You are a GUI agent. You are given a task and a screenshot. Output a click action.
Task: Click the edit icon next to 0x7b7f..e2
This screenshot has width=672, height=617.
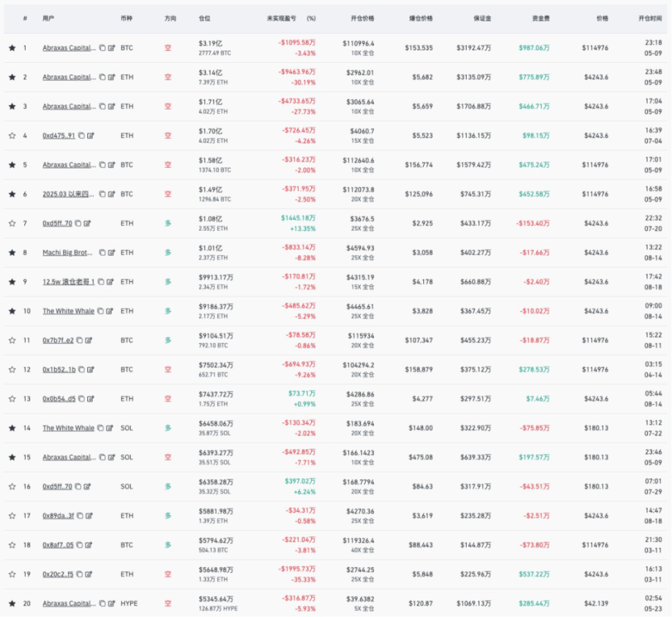pyautogui.click(x=89, y=341)
